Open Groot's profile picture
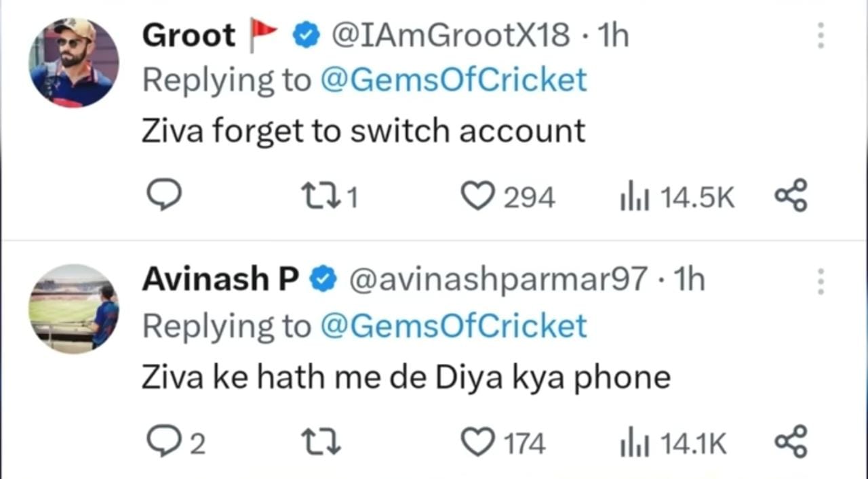Screen dimensions: 868x479 coord(74,62)
